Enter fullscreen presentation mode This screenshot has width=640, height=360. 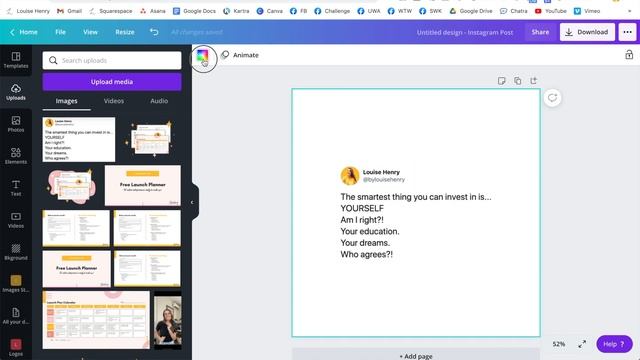click(x=582, y=344)
